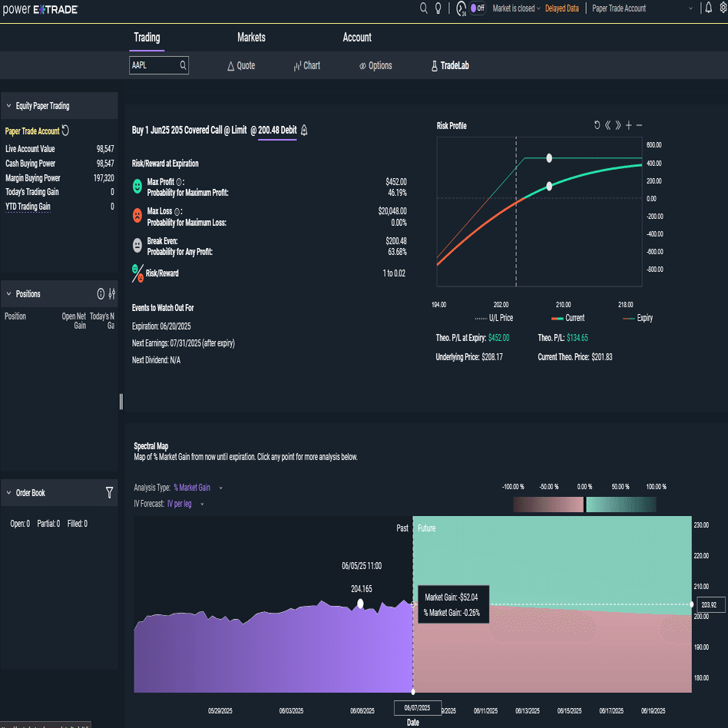Reset the Risk Profile chart view

tap(597, 125)
